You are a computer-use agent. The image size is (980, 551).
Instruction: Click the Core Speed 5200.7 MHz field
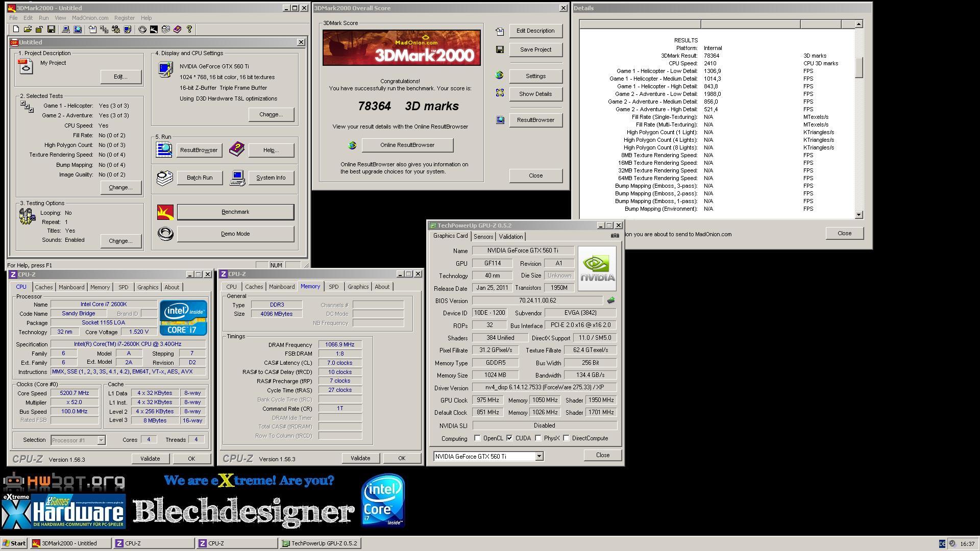click(75, 393)
